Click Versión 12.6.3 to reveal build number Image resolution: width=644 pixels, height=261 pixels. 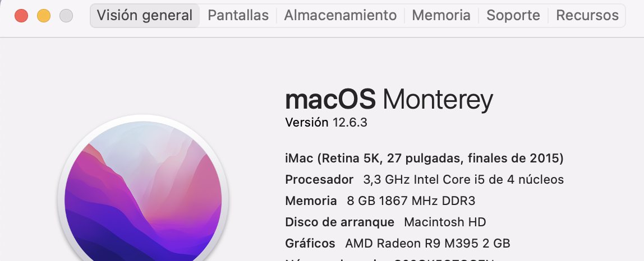tap(326, 122)
